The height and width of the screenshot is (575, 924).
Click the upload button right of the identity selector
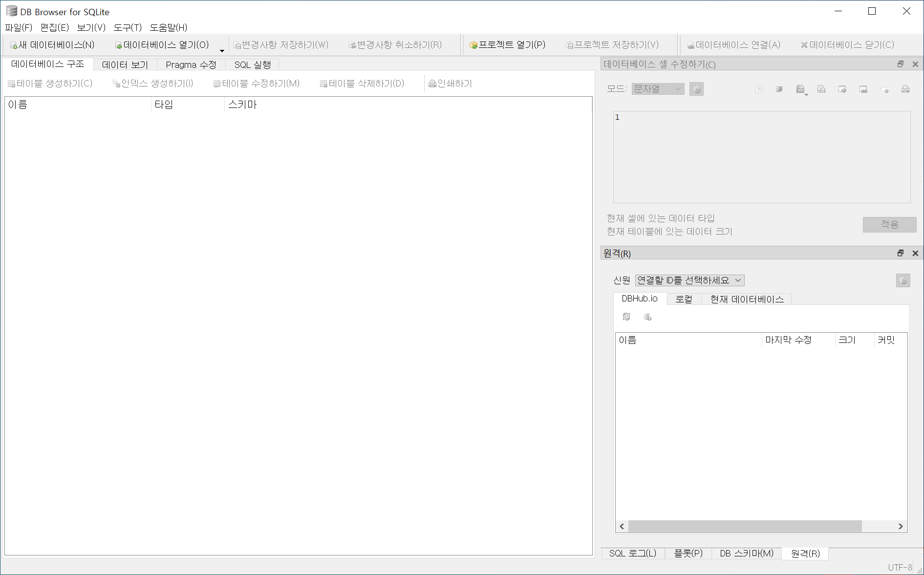coord(903,281)
